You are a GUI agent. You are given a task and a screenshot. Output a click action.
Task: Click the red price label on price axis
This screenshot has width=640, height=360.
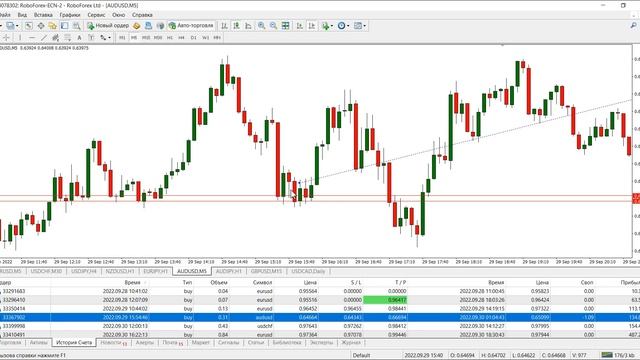click(636, 198)
